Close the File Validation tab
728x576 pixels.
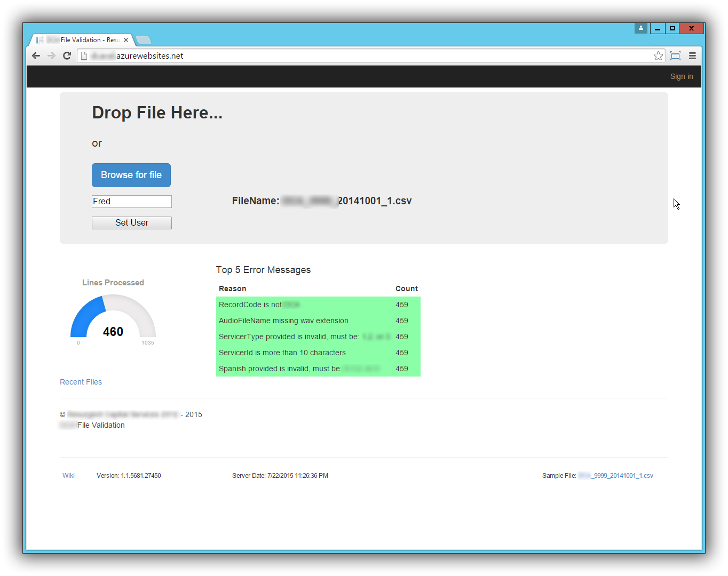point(126,40)
